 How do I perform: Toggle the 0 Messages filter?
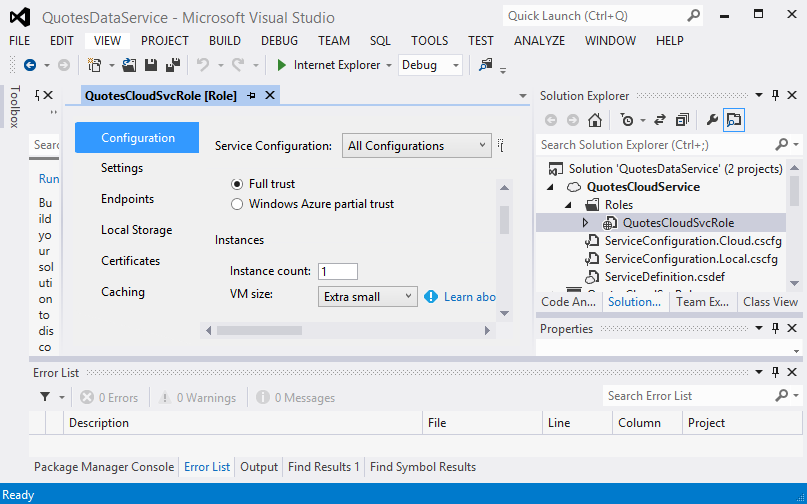(295, 397)
